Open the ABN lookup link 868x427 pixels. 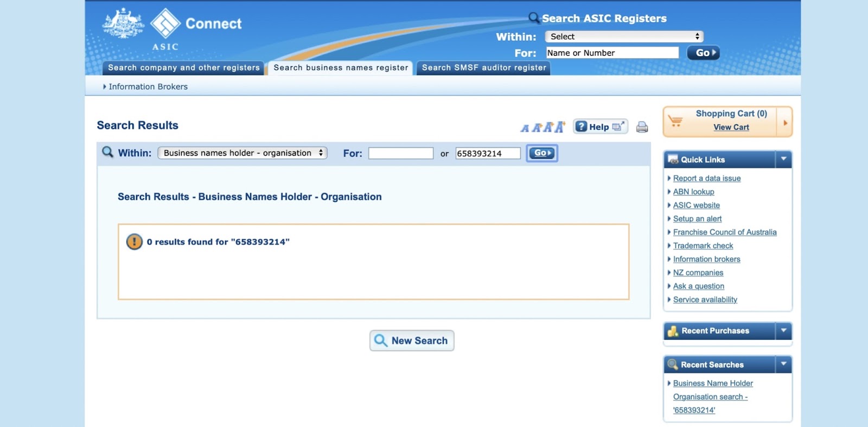tap(693, 192)
